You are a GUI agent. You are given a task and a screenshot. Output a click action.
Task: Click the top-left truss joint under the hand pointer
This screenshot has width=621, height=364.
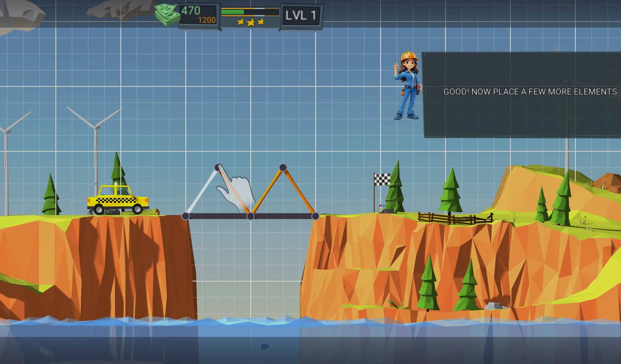tap(218, 168)
